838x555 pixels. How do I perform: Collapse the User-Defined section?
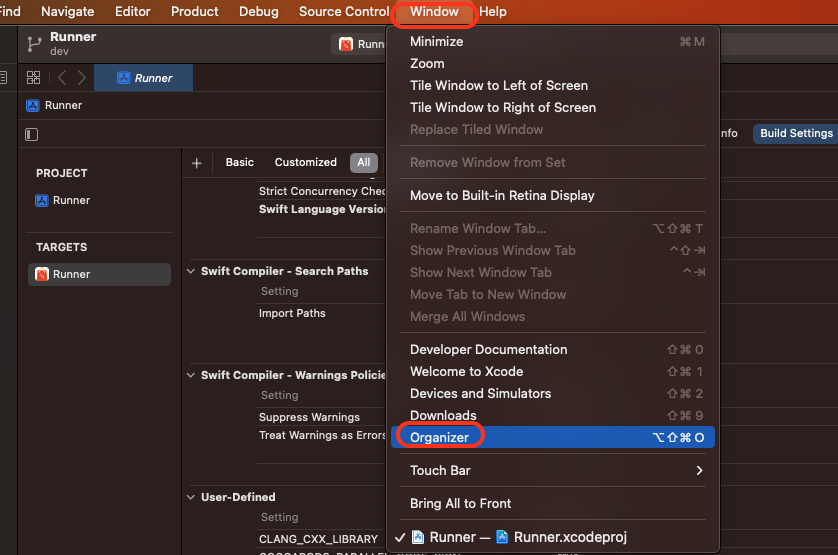coord(191,497)
